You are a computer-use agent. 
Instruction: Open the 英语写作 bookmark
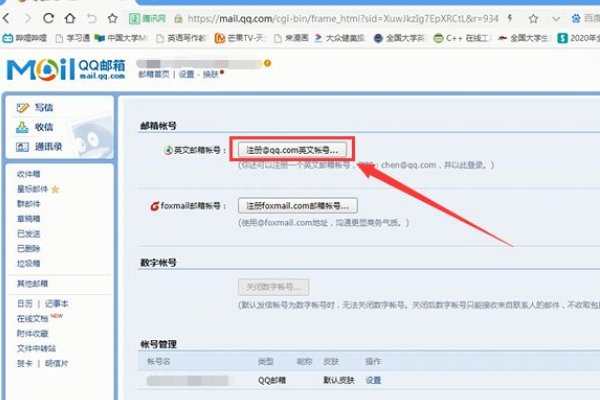182,38
